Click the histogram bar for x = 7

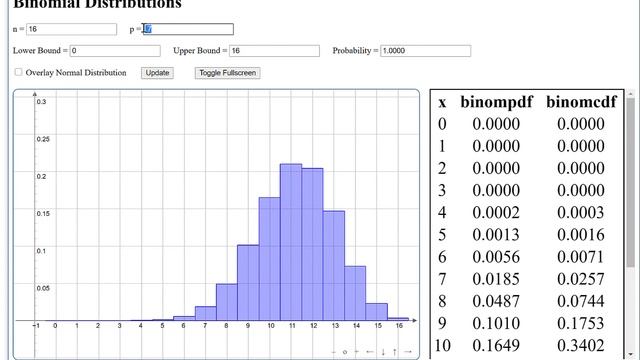pos(205,313)
